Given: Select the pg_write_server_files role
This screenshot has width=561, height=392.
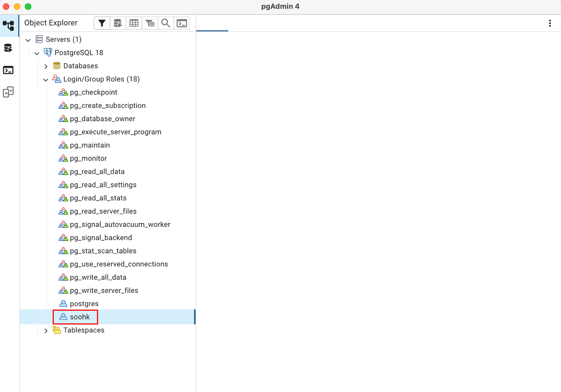Looking at the screenshot, I should tap(104, 290).
